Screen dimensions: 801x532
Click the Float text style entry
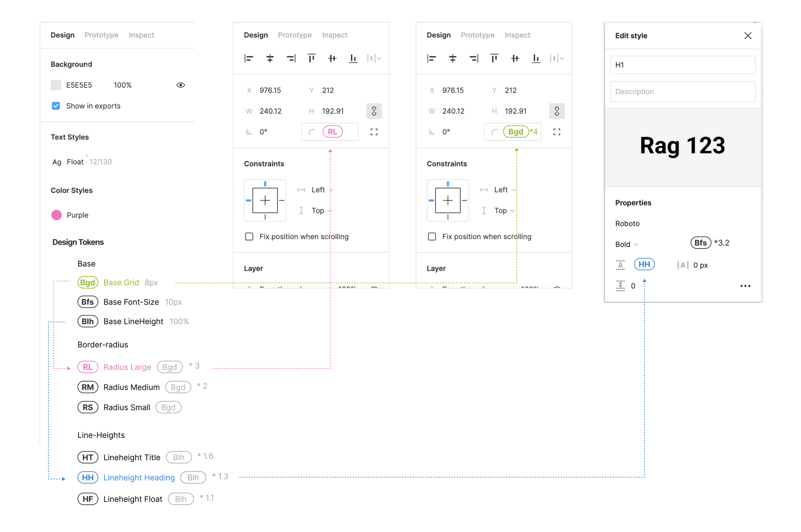pyautogui.click(x=75, y=162)
